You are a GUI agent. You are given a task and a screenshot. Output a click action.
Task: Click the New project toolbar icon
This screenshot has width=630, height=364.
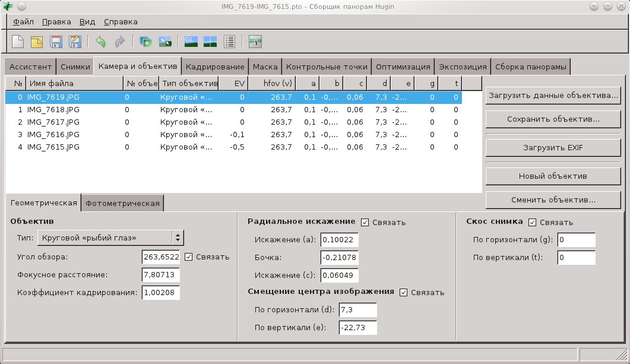[x=18, y=42]
